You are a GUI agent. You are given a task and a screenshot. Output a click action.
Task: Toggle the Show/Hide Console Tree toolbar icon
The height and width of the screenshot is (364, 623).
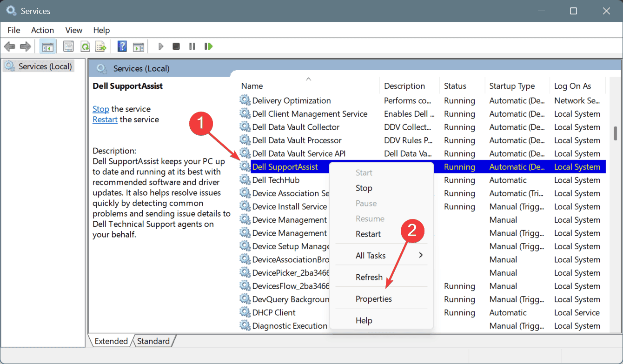point(47,46)
